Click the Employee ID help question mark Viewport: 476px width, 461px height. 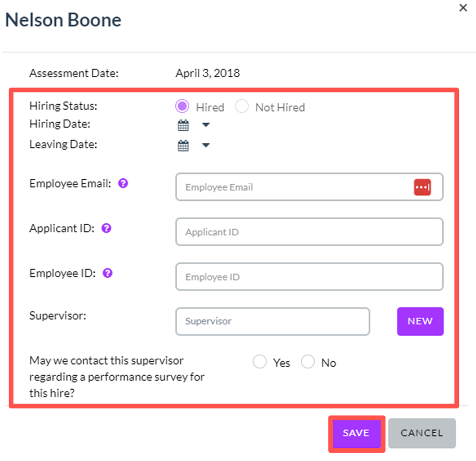[x=107, y=273]
